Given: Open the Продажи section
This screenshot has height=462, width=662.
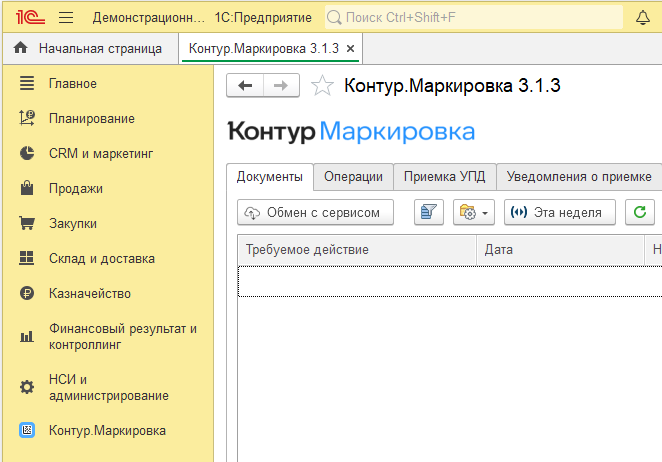Looking at the screenshot, I should coord(76,188).
